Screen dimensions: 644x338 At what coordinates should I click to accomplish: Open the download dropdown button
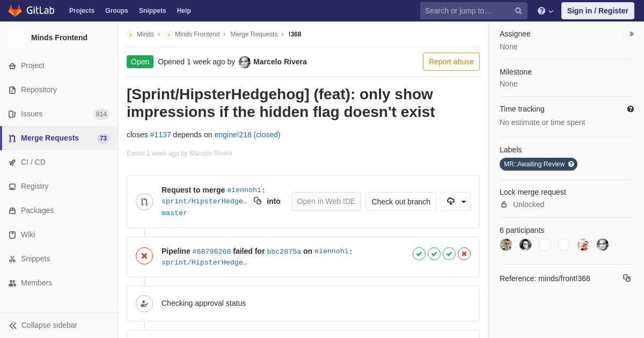tap(456, 201)
